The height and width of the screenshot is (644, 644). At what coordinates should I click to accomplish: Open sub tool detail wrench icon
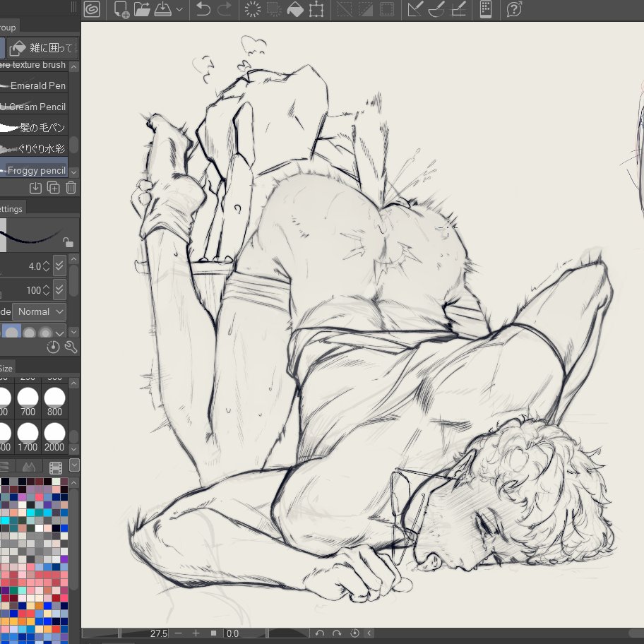pos(71,347)
